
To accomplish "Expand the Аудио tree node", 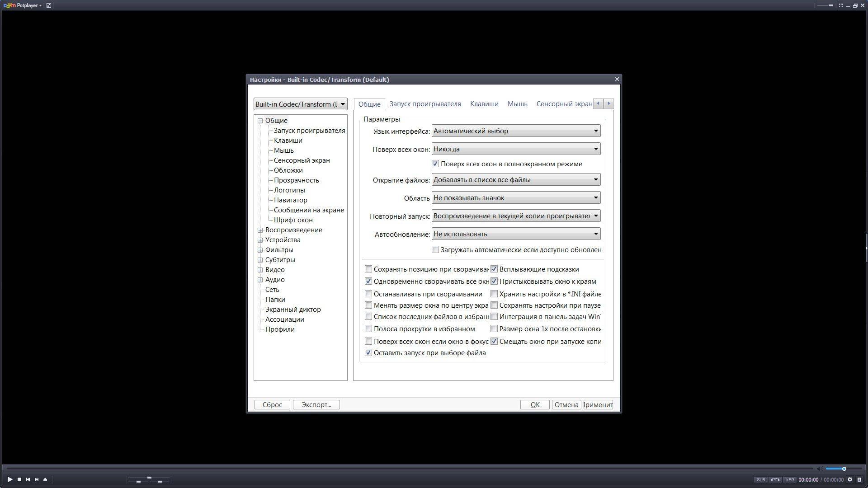I will pyautogui.click(x=260, y=280).
